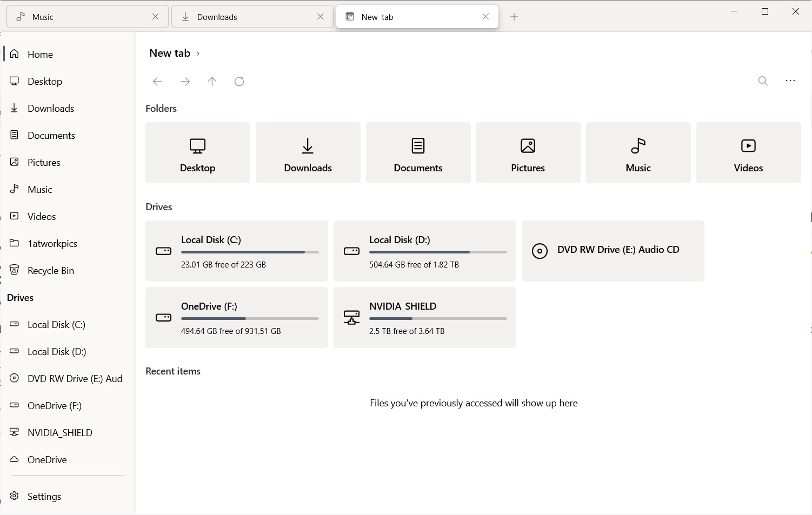Click the up directory arrow icon
Viewport: 812px width, 515px height.
[212, 82]
